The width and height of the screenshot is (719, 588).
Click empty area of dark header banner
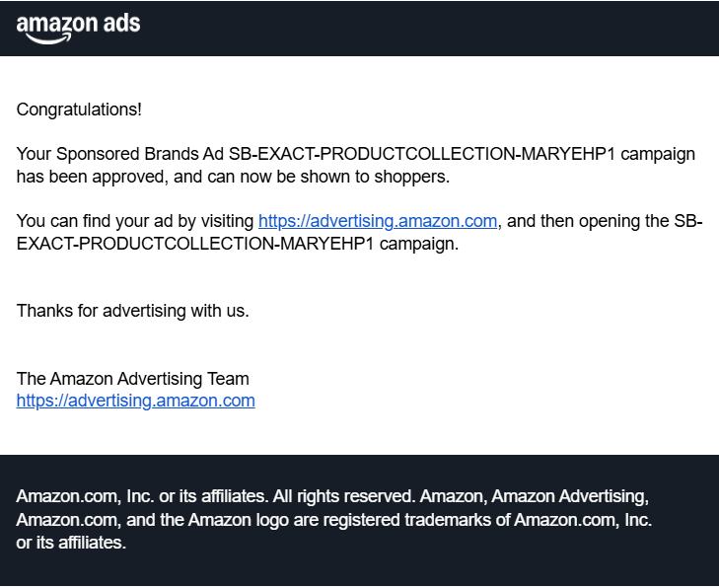pyautogui.click(x=444, y=28)
